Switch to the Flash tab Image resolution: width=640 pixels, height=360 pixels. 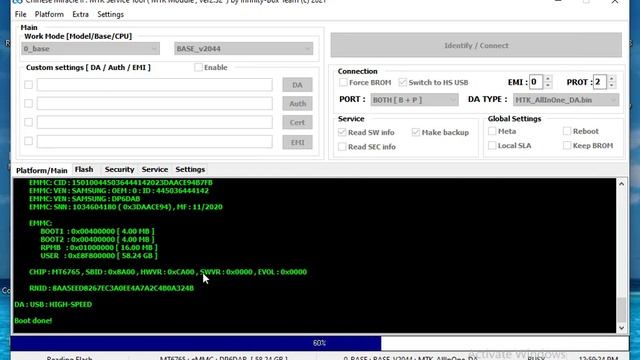click(84, 169)
